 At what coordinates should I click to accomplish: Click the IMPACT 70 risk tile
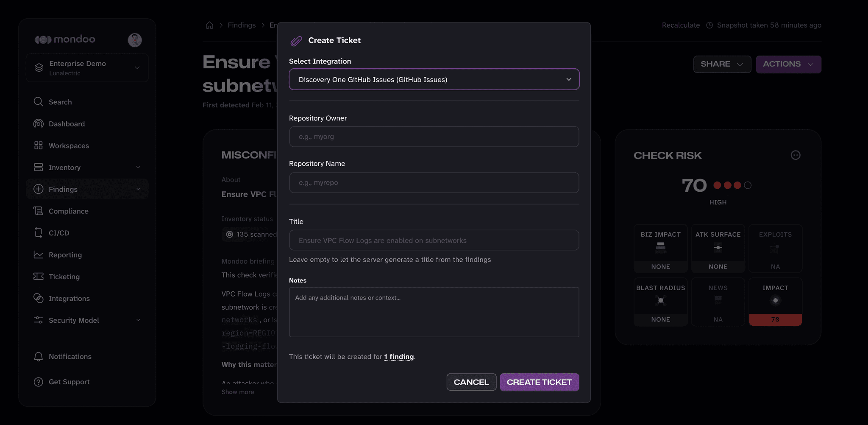coord(775,302)
